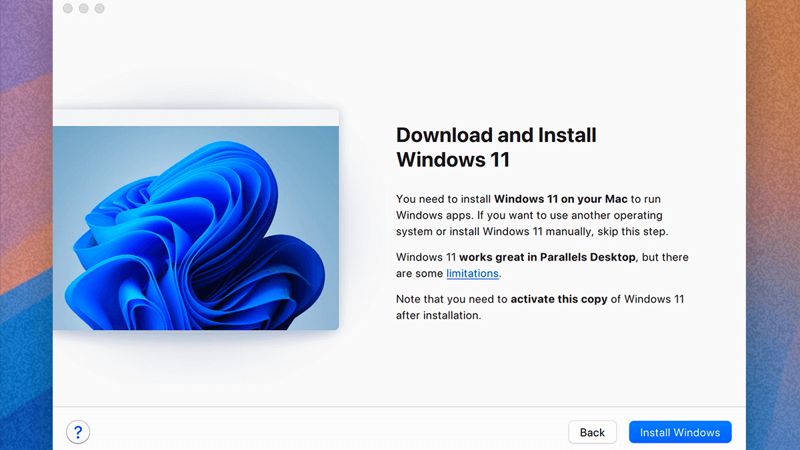Go back with the Back button
Image resolution: width=800 pixels, height=450 pixels.
pos(592,432)
